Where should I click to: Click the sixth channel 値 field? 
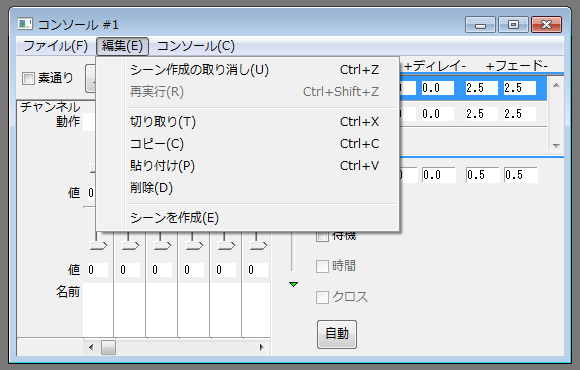[x=257, y=270]
